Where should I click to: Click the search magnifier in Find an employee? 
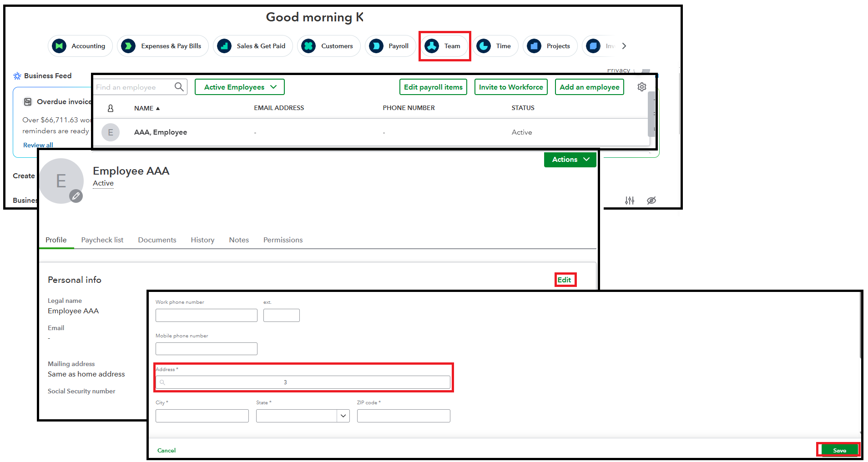point(179,87)
